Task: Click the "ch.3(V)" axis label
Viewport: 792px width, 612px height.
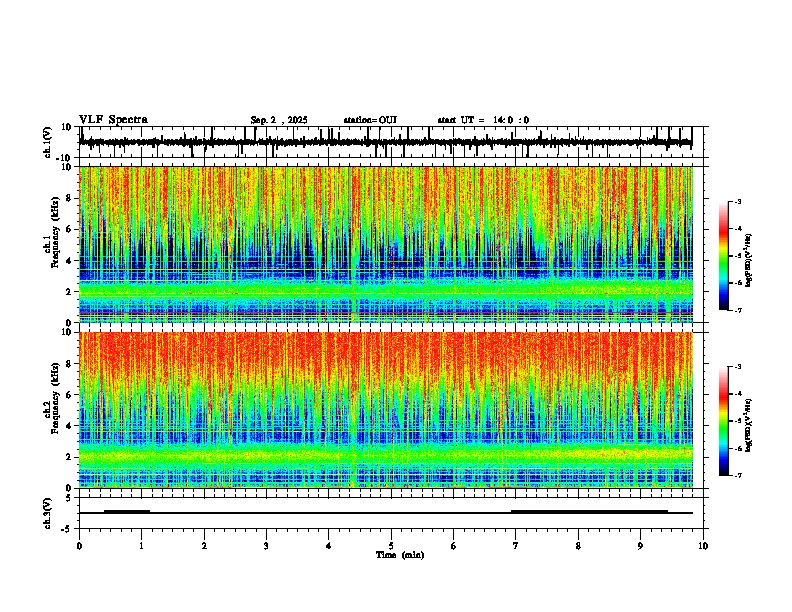Action: [48, 514]
